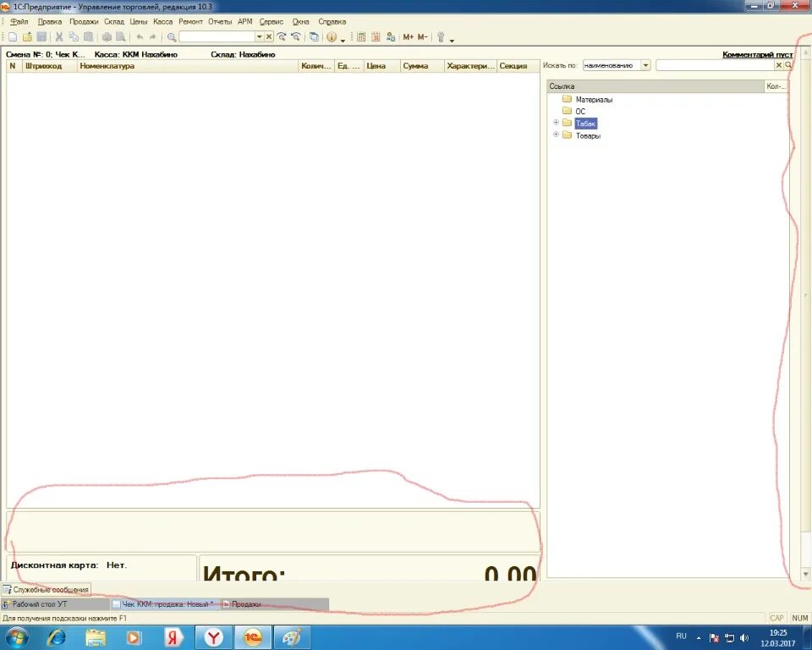Open the Окна menu
Image resolution: width=812 pixels, height=650 pixels.
pos(300,22)
